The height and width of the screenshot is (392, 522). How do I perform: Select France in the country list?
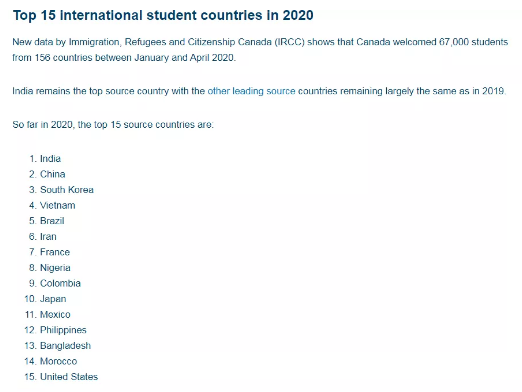[55, 252]
